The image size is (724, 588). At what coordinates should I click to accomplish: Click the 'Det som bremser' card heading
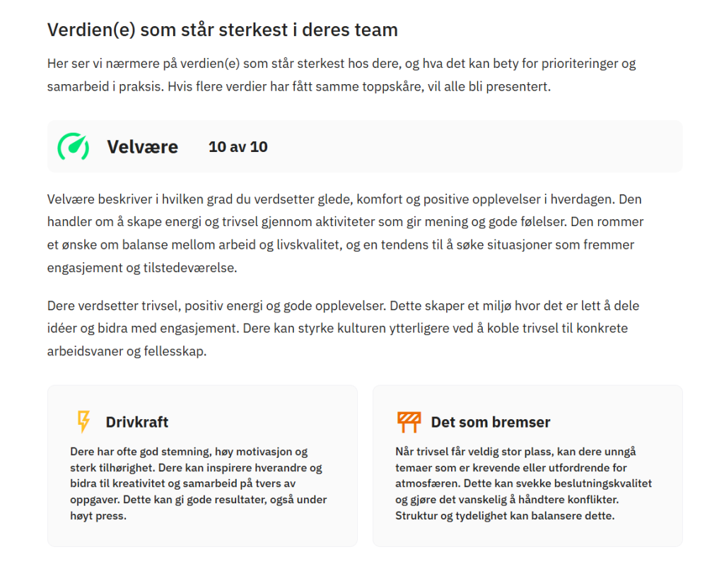491,422
